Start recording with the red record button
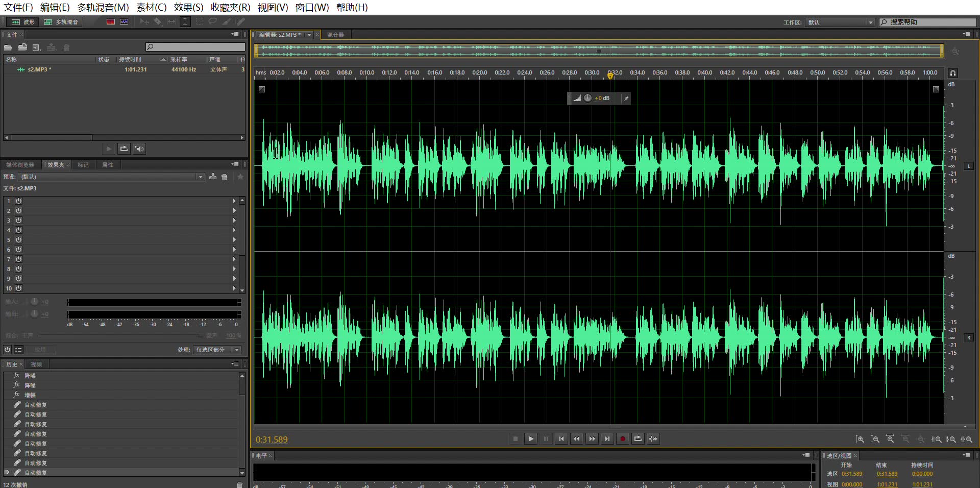 tap(622, 438)
